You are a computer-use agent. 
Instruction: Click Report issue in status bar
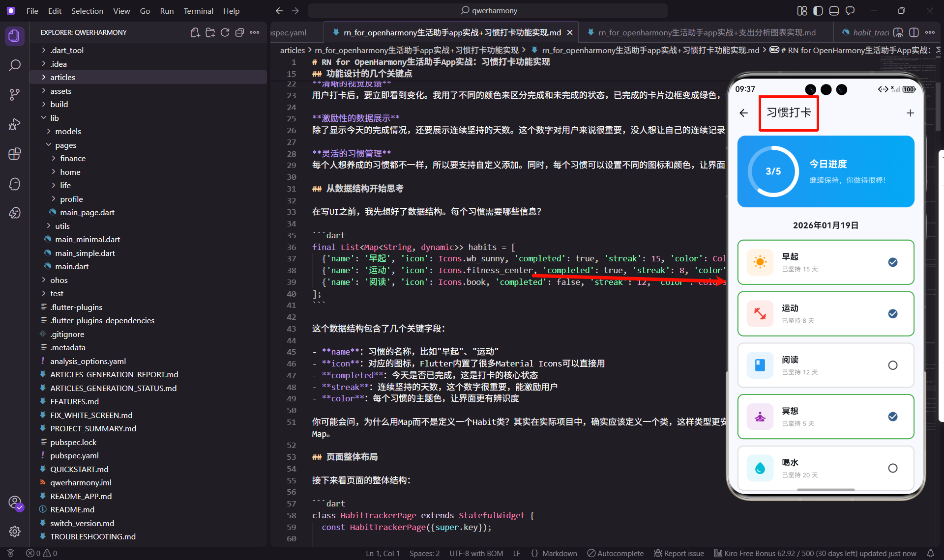(x=679, y=553)
